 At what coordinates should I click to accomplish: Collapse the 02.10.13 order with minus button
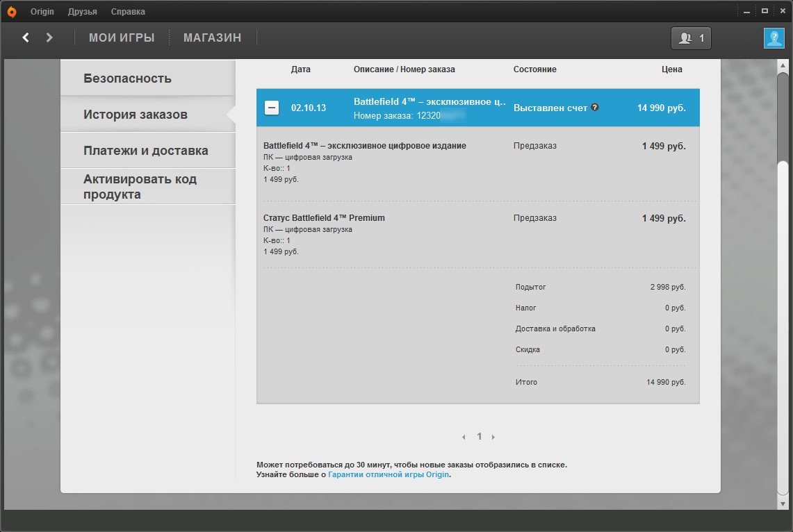click(x=272, y=108)
